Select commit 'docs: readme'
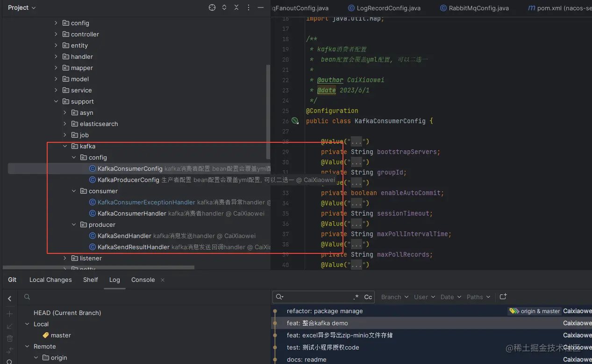592x364 pixels. pos(307,359)
